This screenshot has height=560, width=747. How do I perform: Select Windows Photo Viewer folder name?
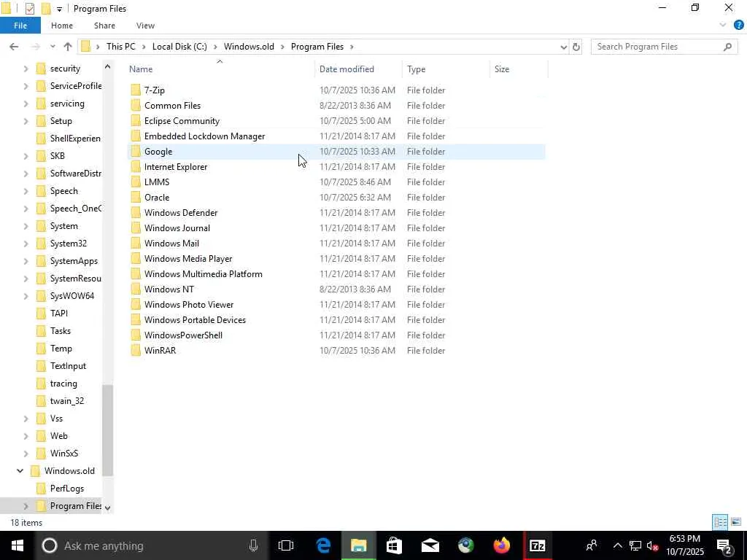coord(189,304)
